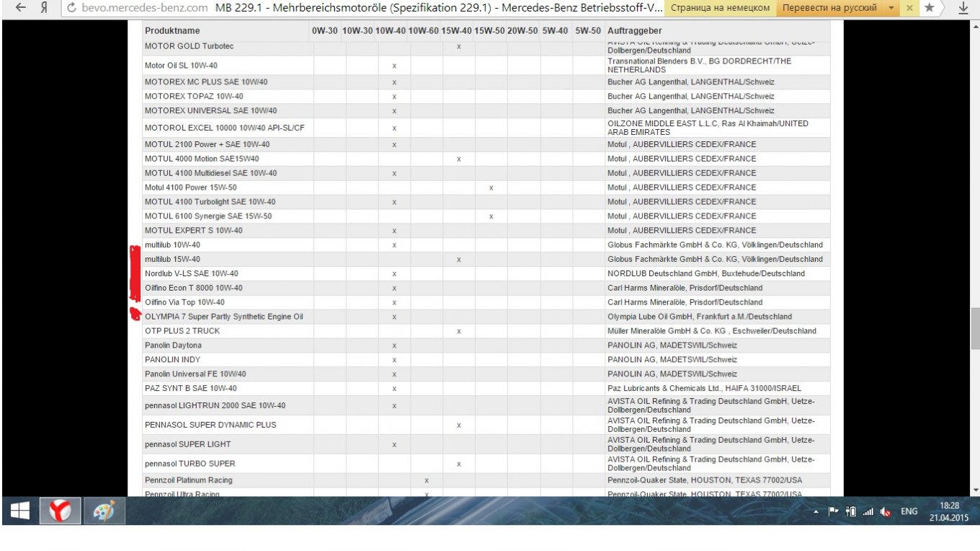Click MOTOROL EXCEL 10000 10W/40 API-SL/CF
The image size is (980, 551).
tap(225, 128)
